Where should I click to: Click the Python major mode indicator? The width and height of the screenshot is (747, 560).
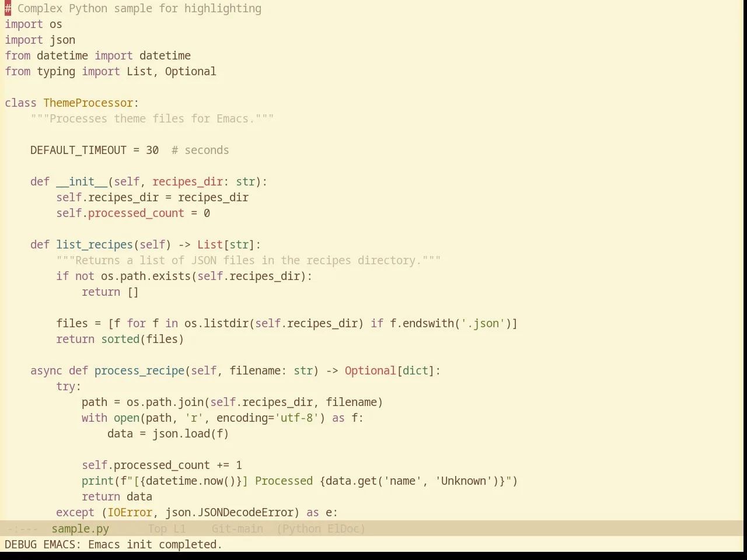[x=301, y=528]
